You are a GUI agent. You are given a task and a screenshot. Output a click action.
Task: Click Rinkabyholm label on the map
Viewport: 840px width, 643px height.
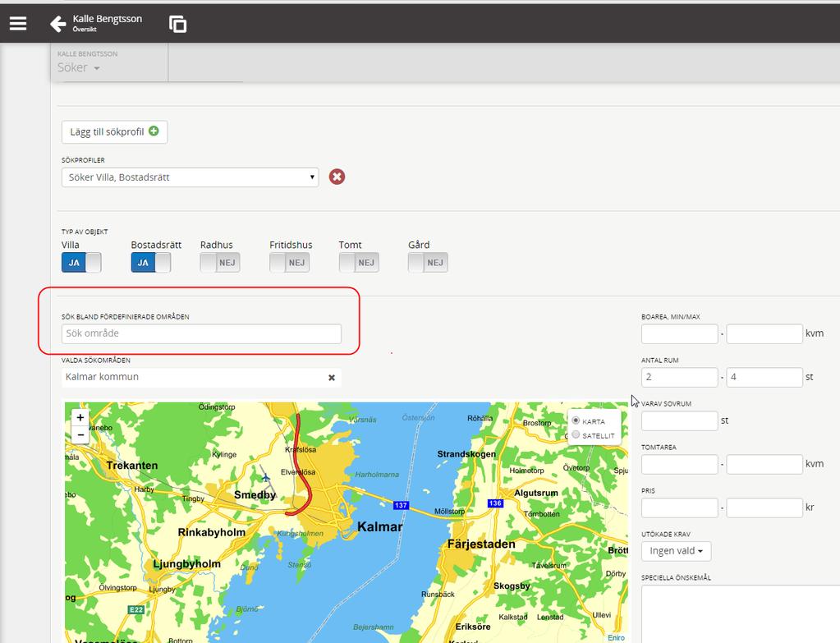[212, 532]
